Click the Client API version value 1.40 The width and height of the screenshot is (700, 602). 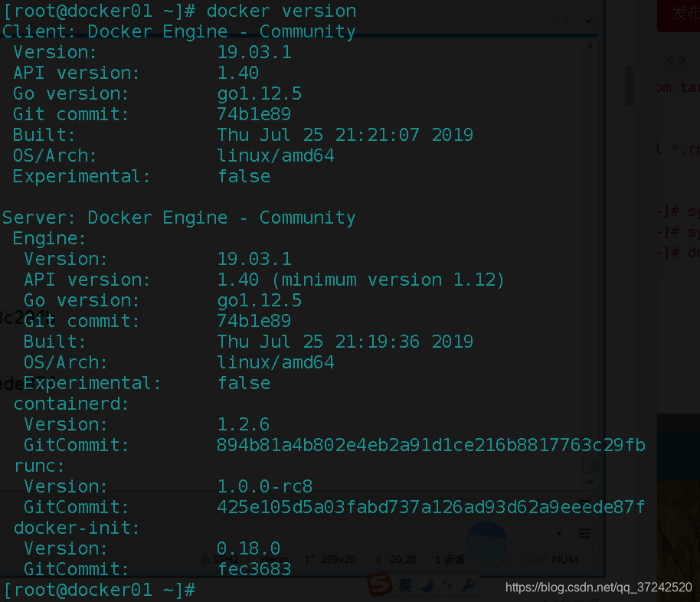(x=238, y=73)
